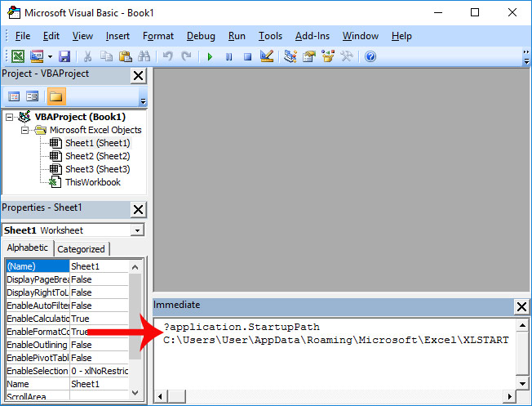Select the EnablePivotTable property row
Image resolution: width=532 pixels, height=406 pixels.
point(67,358)
